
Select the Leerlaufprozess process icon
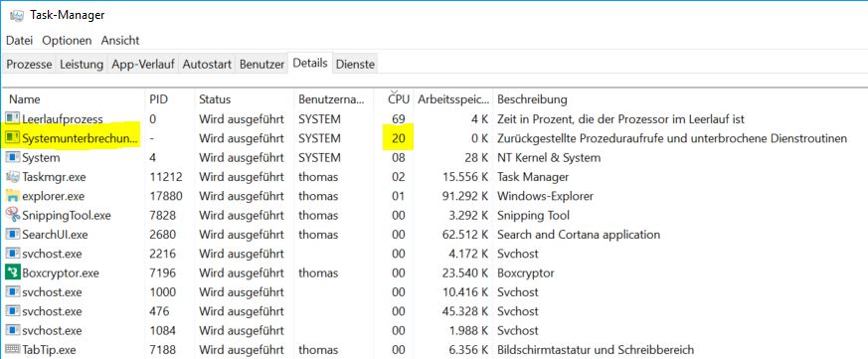12,118
